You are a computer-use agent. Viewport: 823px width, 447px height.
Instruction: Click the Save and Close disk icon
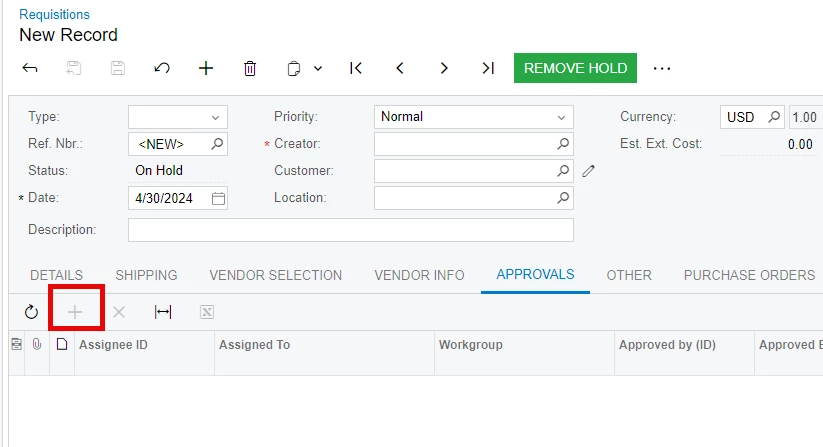click(73, 68)
